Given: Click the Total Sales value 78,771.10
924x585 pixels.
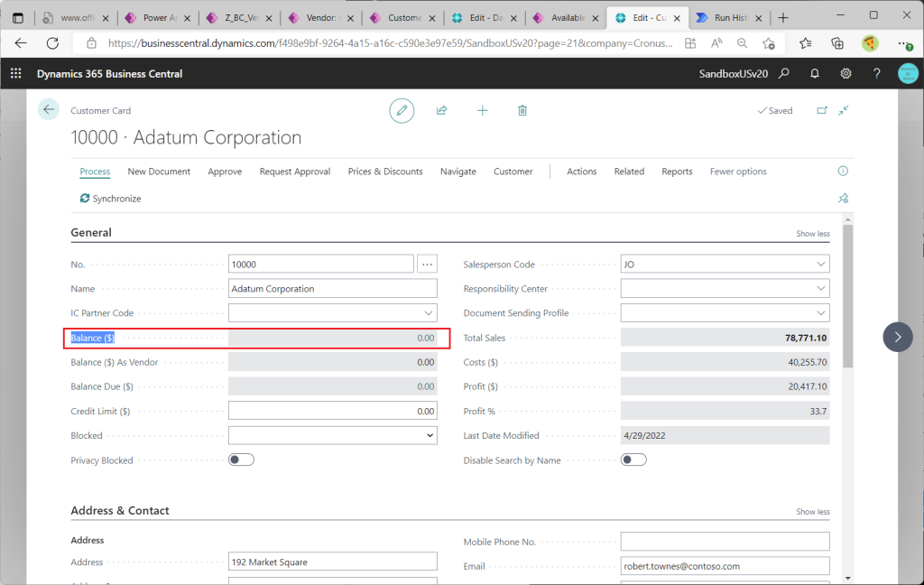Looking at the screenshot, I should (x=806, y=338).
